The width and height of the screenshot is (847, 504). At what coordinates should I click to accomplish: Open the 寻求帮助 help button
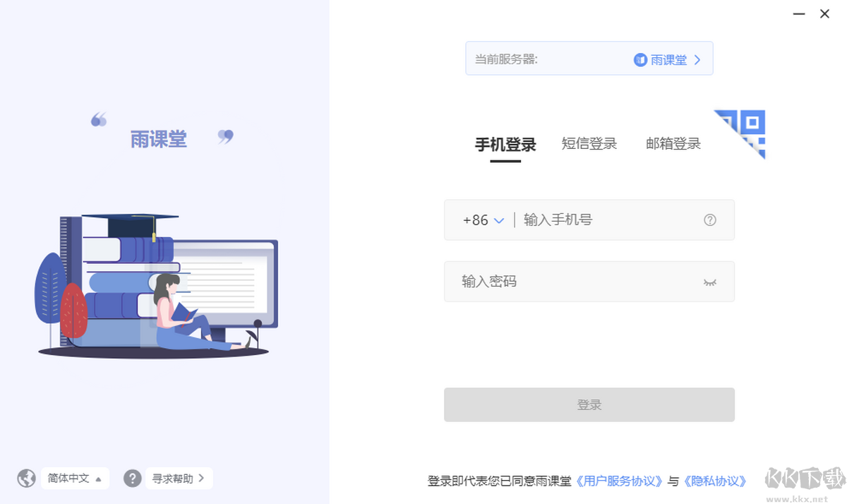point(179,478)
